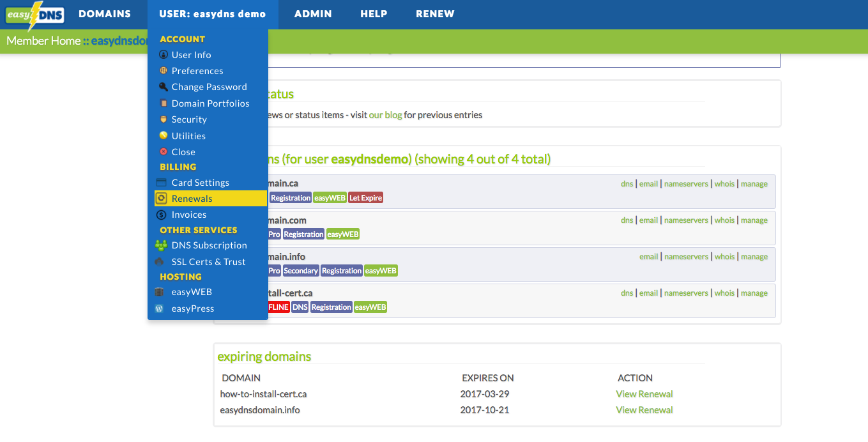Image resolution: width=868 pixels, height=442 pixels.
Task: Click the Invoices dollar icon
Action: tap(162, 215)
